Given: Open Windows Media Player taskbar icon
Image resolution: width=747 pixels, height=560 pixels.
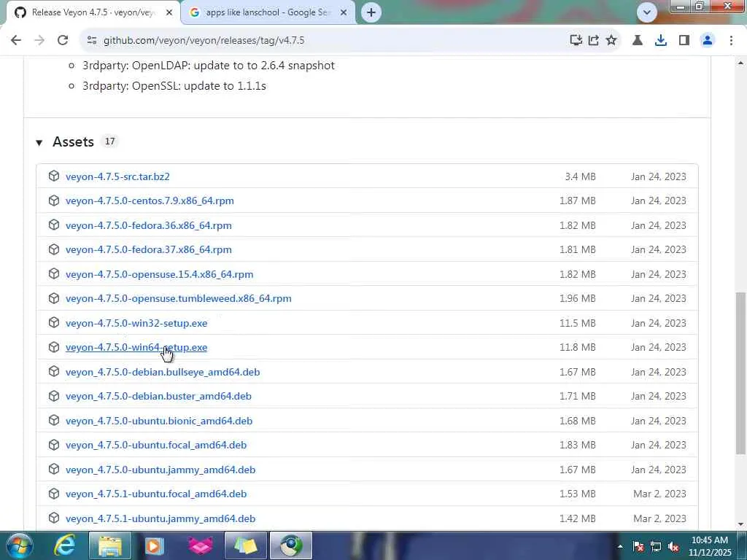Looking at the screenshot, I should (154, 545).
